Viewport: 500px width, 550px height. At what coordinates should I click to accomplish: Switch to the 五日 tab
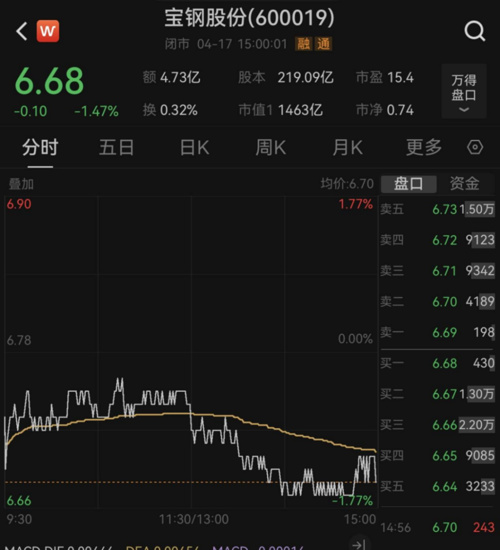116,147
